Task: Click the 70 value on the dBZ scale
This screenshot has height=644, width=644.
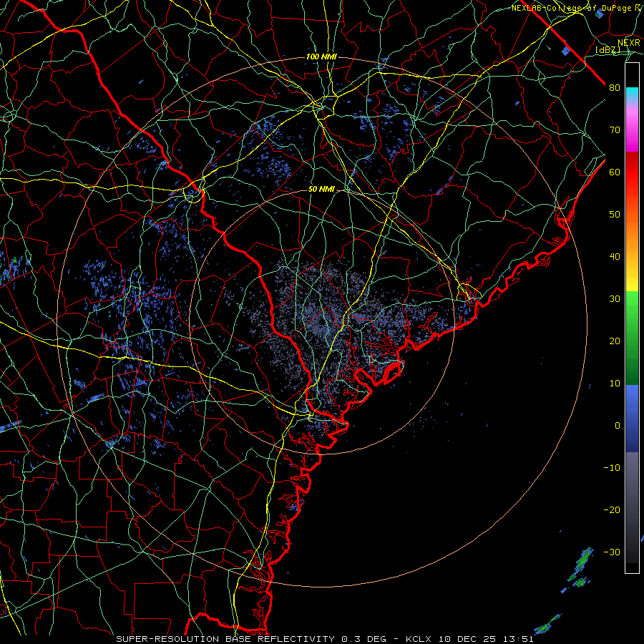Action: [615, 130]
